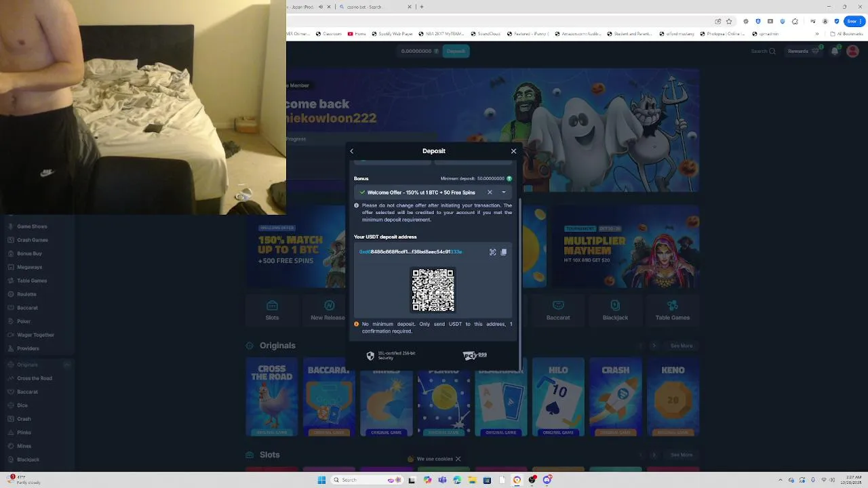Open Roulette in sidebar
Screen dimensions: 868x488
tap(26, 294)
